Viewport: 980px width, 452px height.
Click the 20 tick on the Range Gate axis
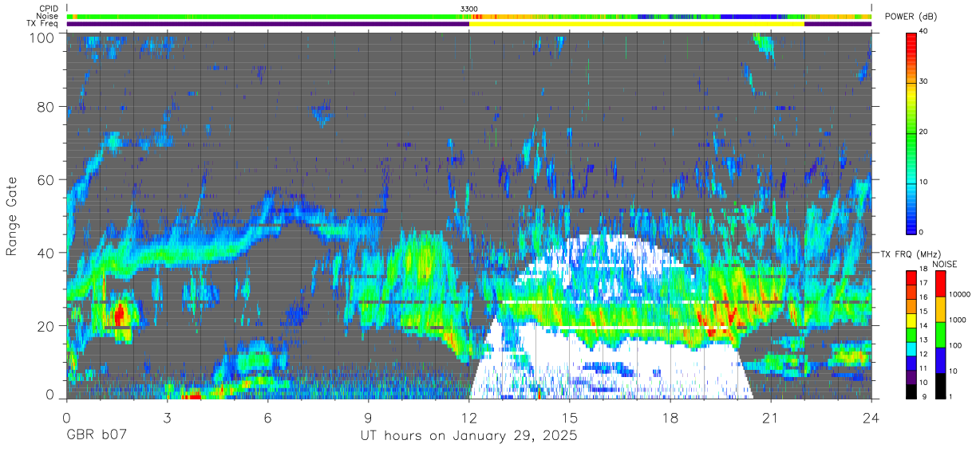pyautogui.click(x=46, y=326)
